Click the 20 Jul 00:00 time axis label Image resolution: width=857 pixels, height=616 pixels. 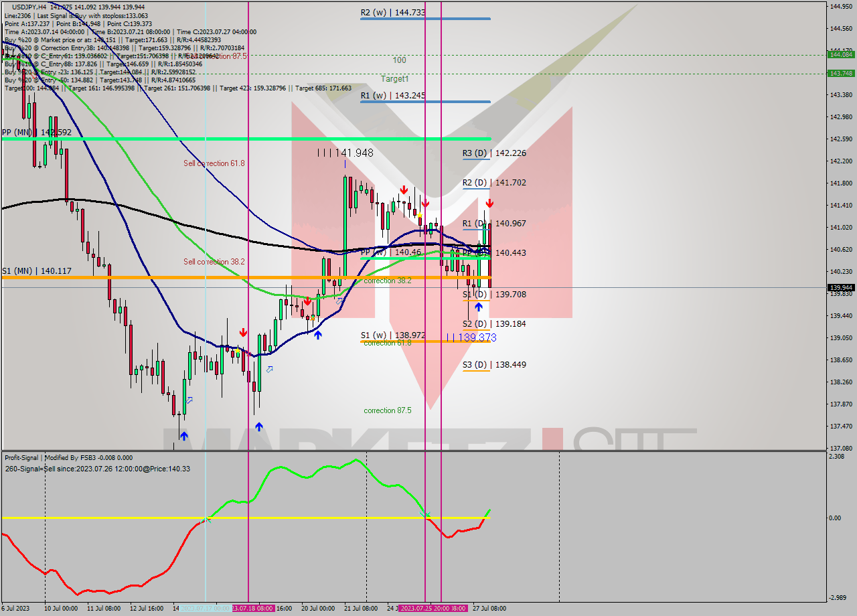318,609
